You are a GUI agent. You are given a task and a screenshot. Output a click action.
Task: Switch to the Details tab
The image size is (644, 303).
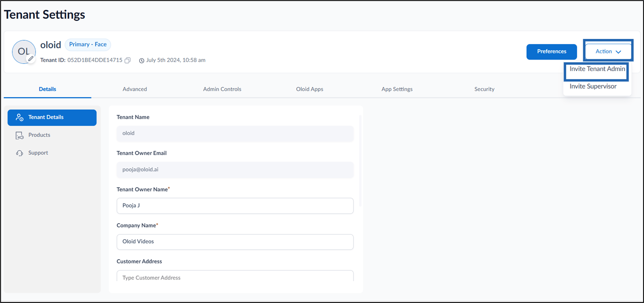(x=48, y=89)
